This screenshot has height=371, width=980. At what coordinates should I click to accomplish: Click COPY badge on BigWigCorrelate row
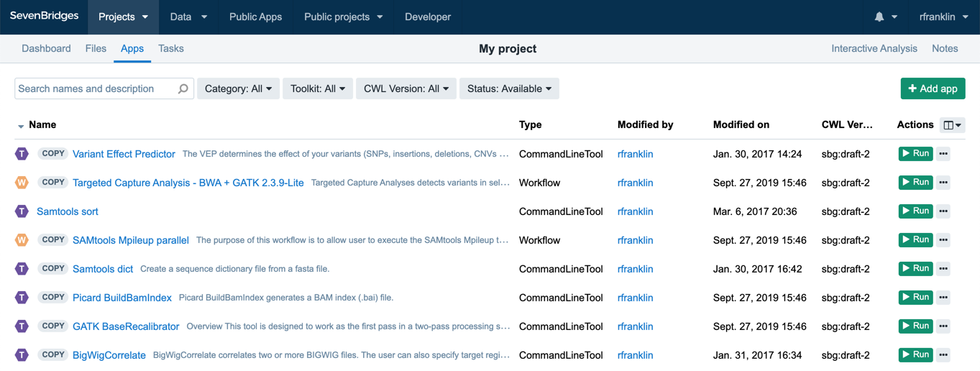click(x=53, y=355)
